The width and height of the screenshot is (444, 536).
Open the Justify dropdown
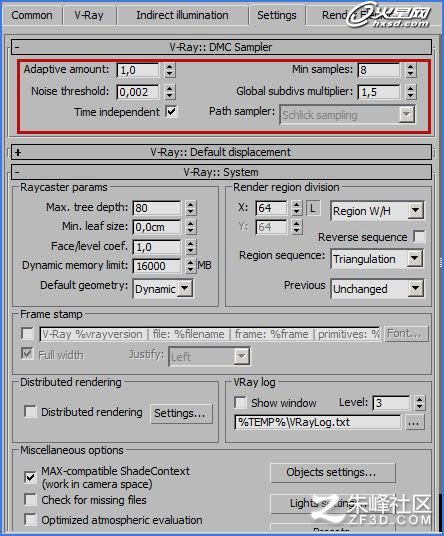[209, 357]
